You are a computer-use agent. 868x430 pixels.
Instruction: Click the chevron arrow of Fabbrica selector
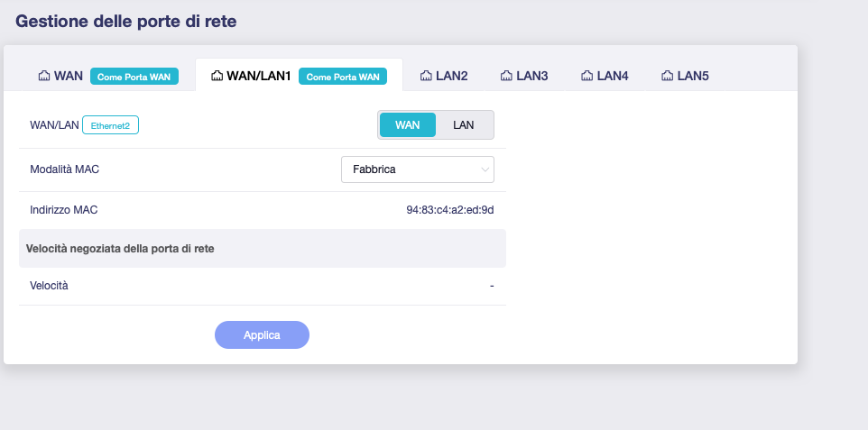pyautogui.click(x=485, y=169)
